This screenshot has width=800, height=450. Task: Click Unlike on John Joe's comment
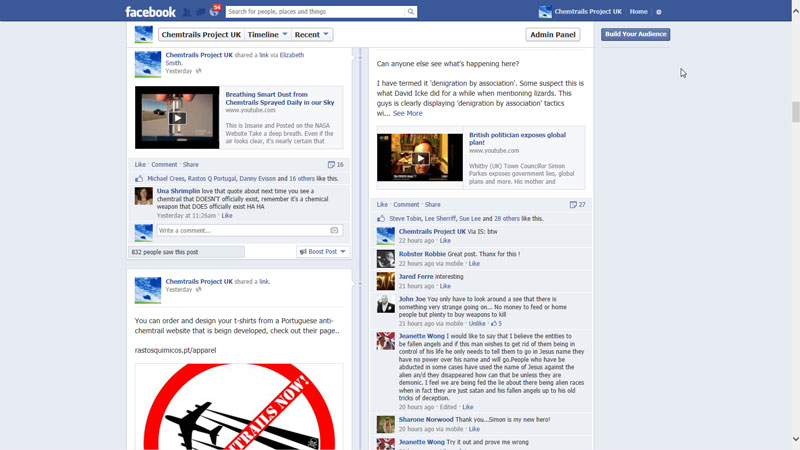tap(477, 324)
